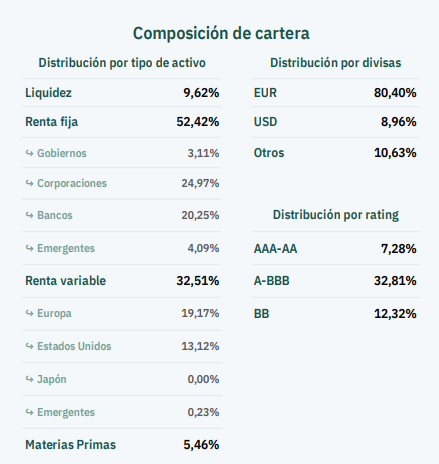Click the arrow icon beside Europa
This screenshot has width=439, height=464.
coord(30,313)
